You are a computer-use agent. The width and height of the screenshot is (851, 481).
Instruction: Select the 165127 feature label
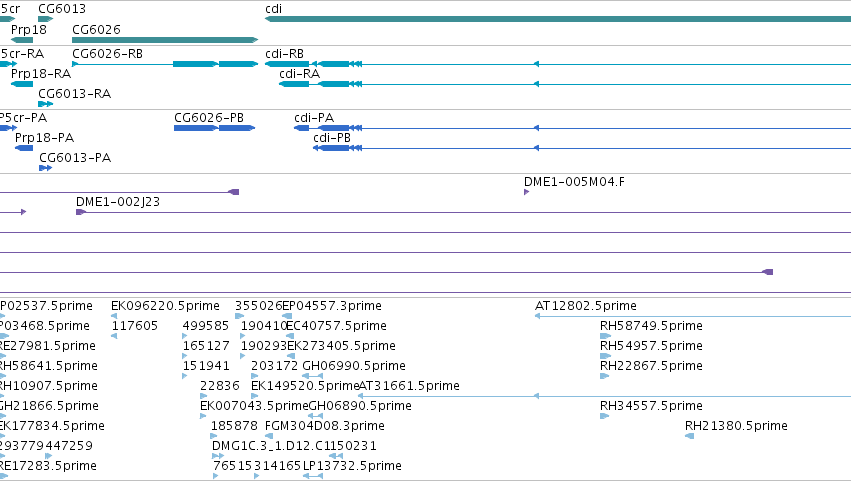[x=206, y=346]
